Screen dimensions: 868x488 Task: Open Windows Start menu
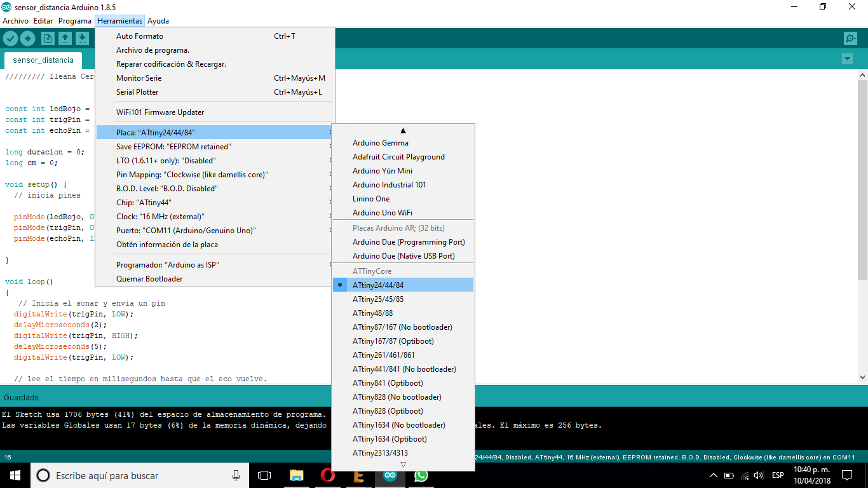(15, 475)
